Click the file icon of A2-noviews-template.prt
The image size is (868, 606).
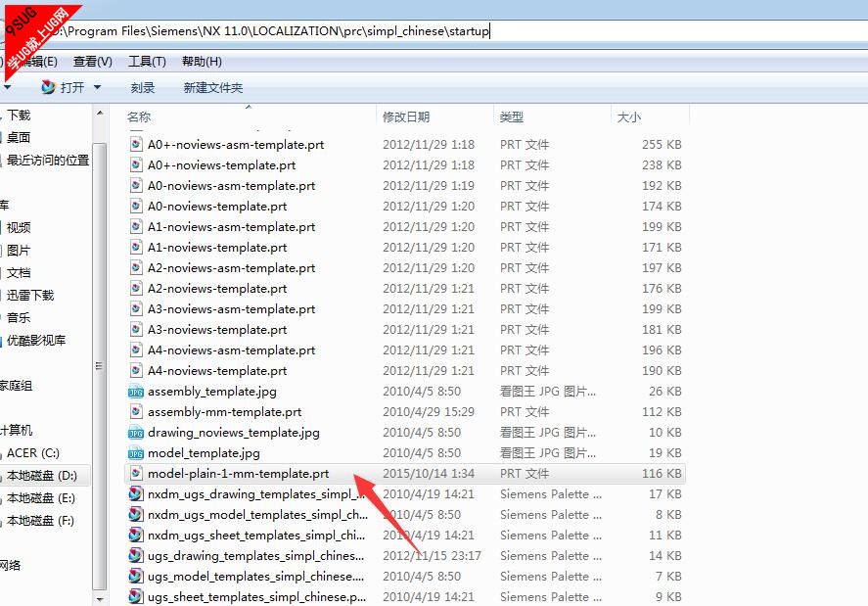pyautogui.click(x=136, y=288)
